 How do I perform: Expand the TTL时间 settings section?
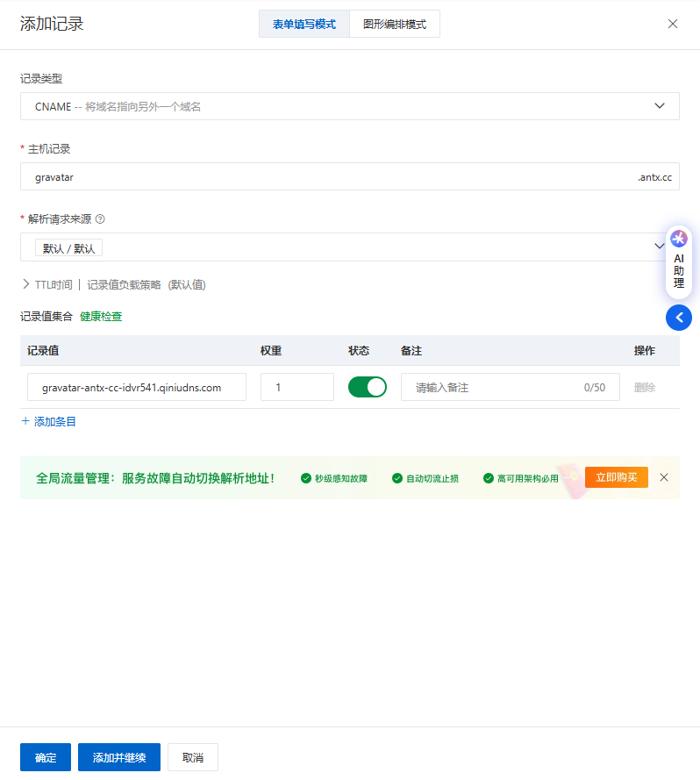[26, 284]
